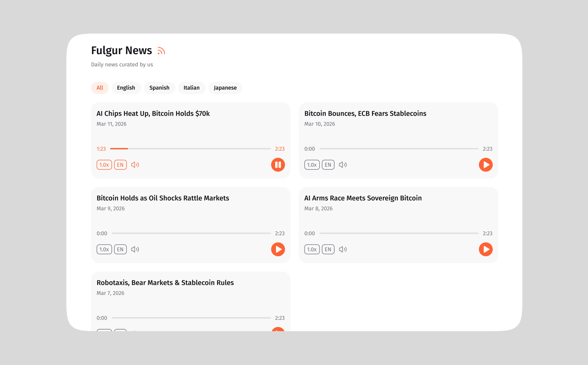This screenshot has width=588, height=365.
Task: Pause the AI Chips Heat Up episode
Action: (x=278, y=165)
